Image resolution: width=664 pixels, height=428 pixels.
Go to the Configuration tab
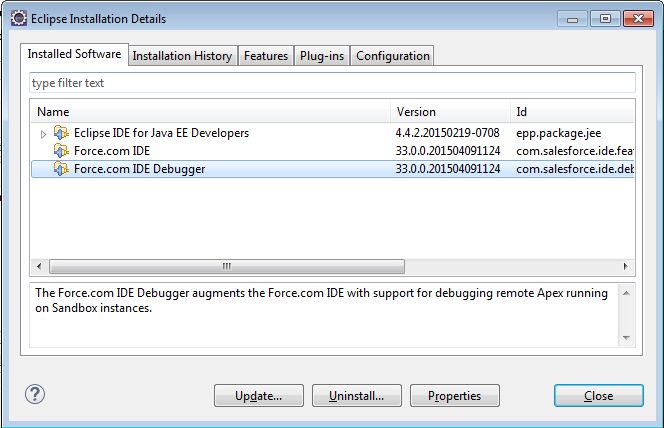click(x=393, y=56)
